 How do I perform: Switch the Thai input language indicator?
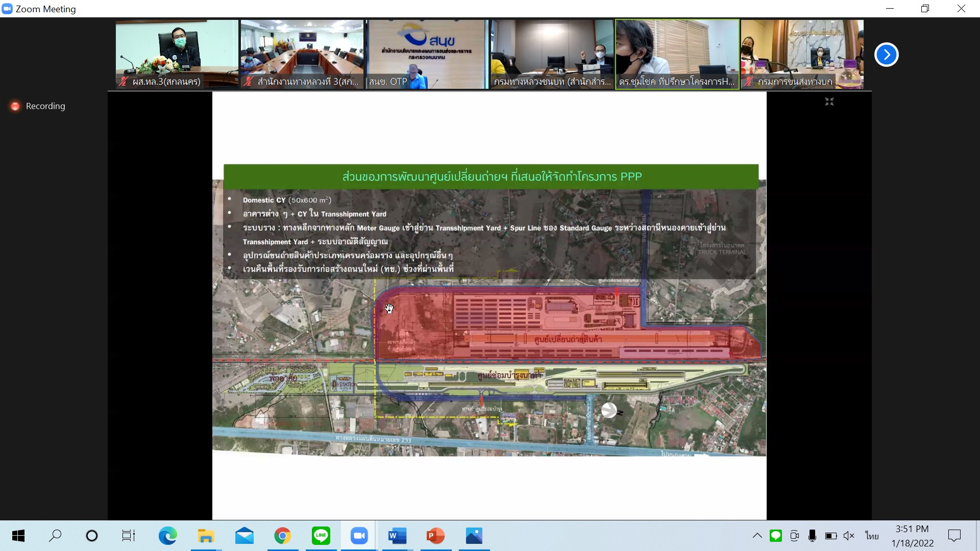click(x=872, y=536)
